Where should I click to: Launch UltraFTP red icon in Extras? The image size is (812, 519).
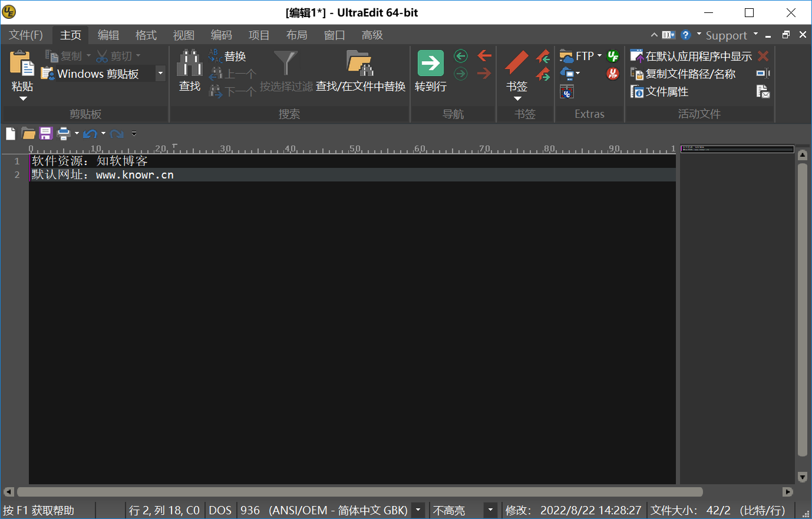(613, 74)
